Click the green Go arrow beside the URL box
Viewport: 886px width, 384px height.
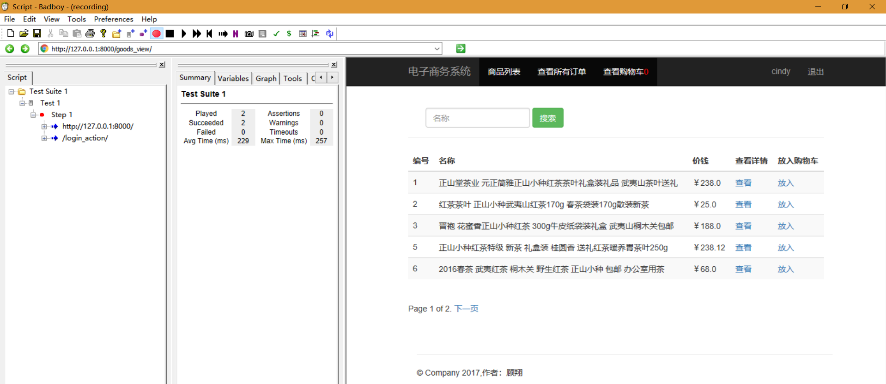click(x=461, y=49)
